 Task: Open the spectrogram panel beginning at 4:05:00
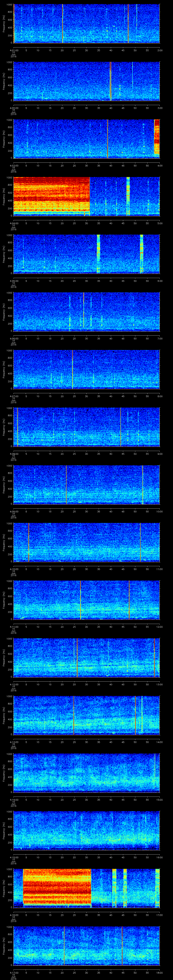click(x=87, y=254)
